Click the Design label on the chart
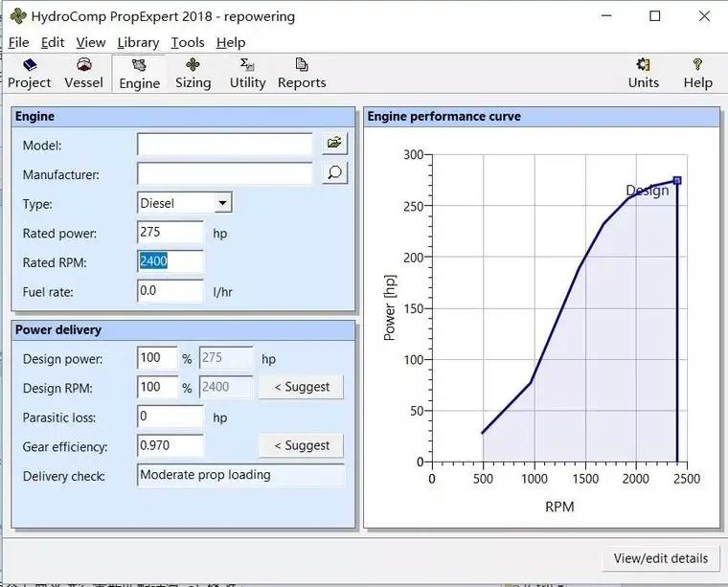The height and width of the screenshot is (587, 728). 648,191
